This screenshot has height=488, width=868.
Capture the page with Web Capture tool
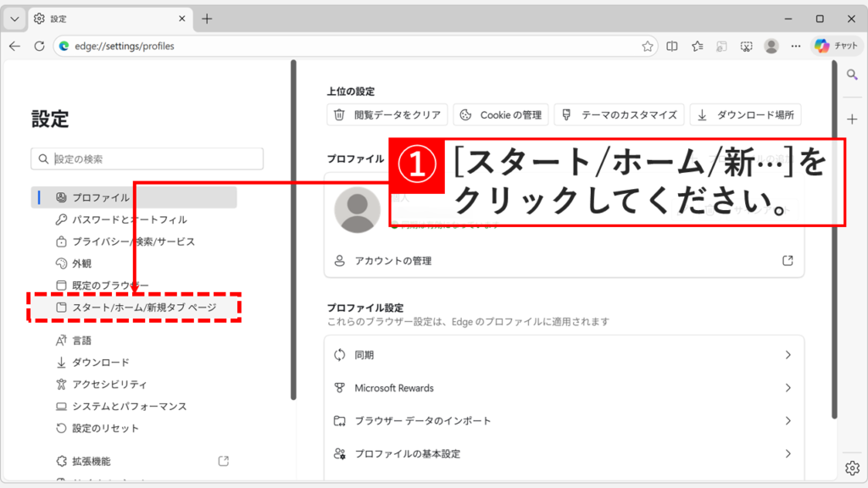[746, 47]
